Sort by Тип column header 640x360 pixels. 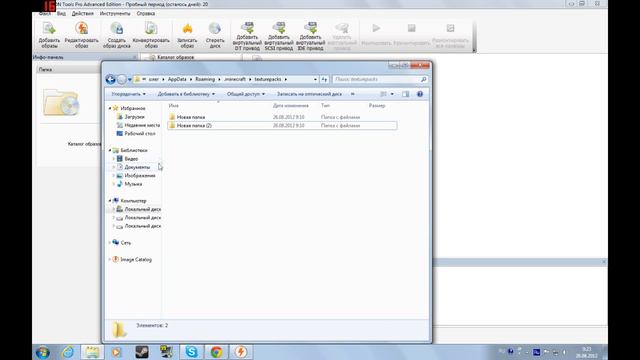click(x=325, y=106)
